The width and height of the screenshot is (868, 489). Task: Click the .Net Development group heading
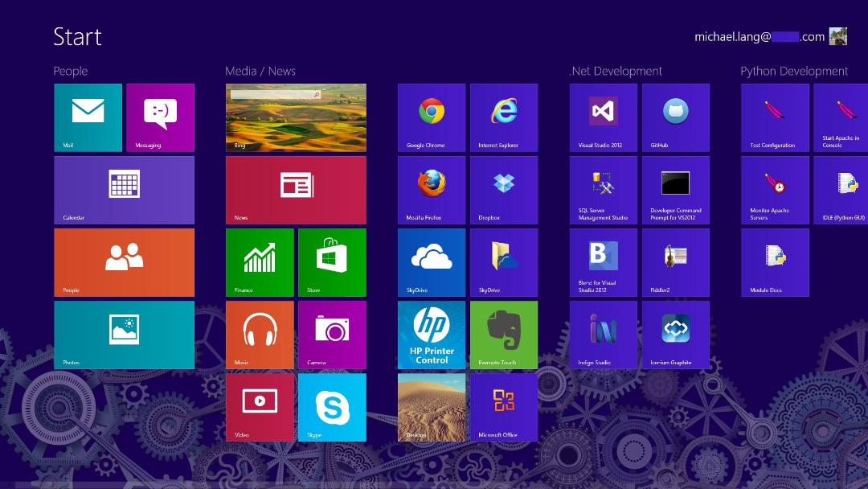coord(616,71)
